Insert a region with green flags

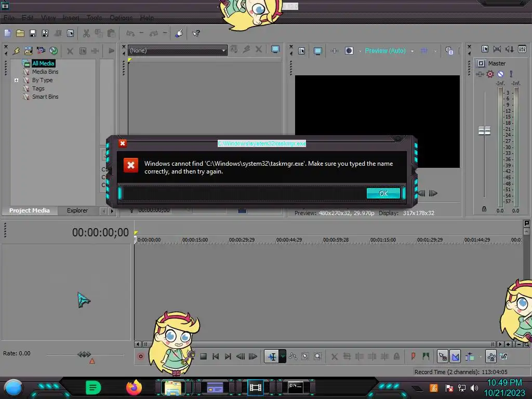425,356
